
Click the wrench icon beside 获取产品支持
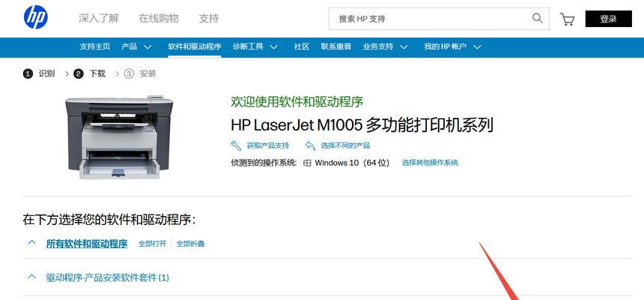click(x=236, y=145)
